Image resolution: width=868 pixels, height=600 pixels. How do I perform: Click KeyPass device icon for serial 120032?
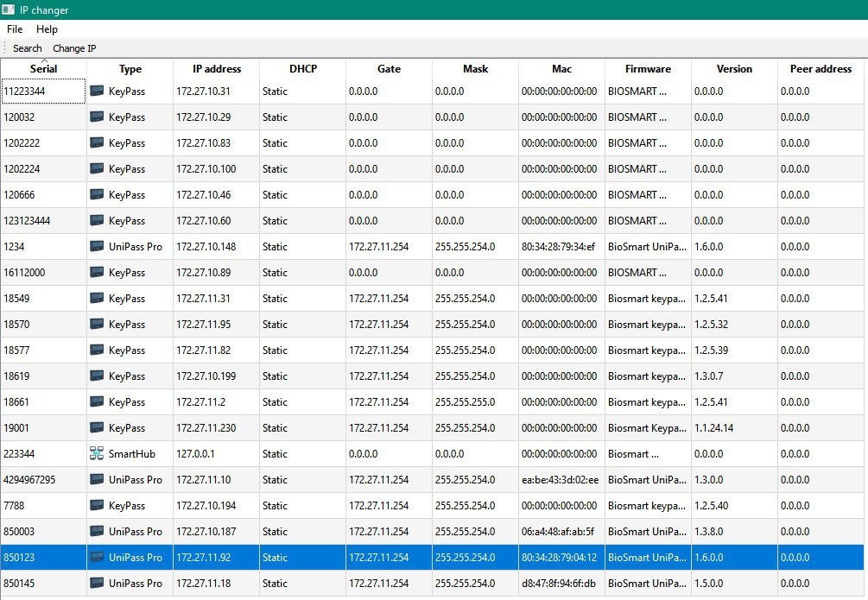tap(97, 117)
